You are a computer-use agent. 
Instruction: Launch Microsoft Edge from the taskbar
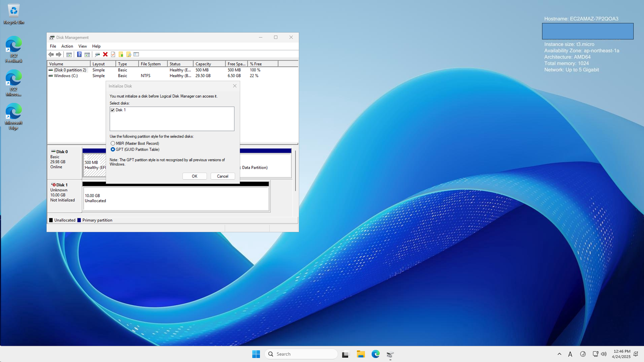click(x=375, y=354)
